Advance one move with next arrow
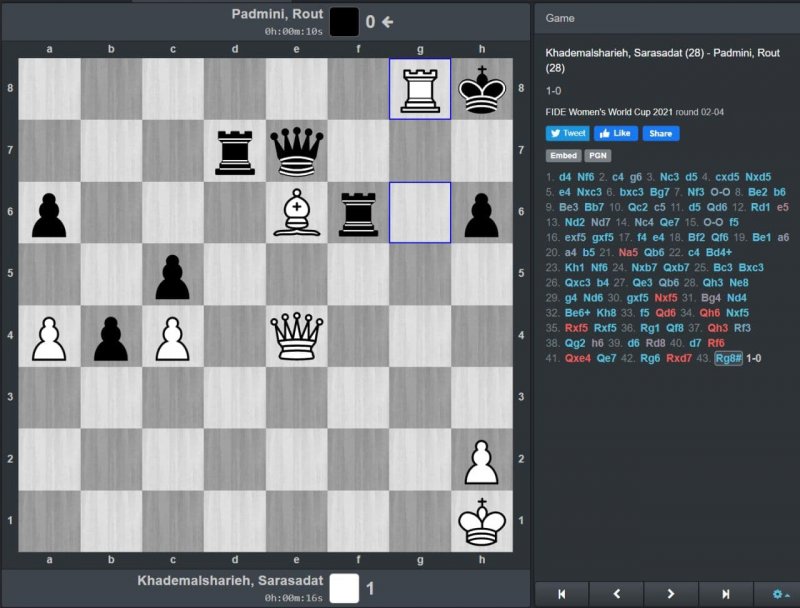Image resolution: width=800 pixels, height=608 pixels. (x=671, y=594)
